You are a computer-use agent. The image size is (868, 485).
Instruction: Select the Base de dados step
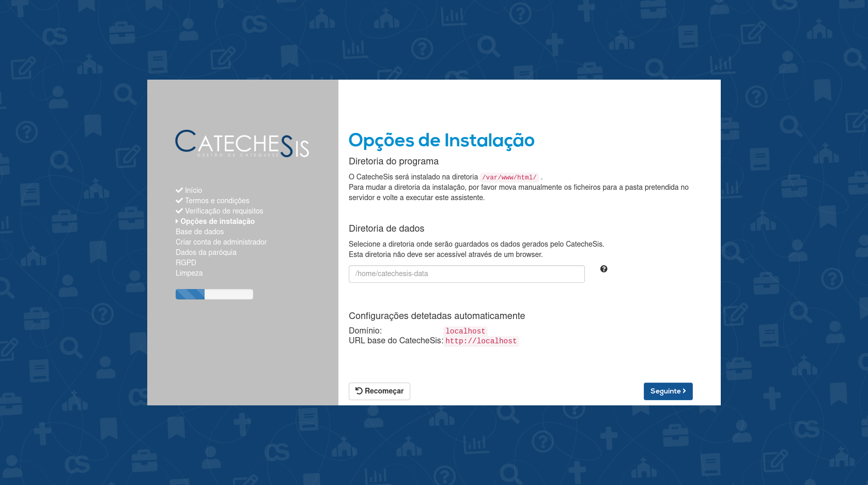click(x=199, y=232)
